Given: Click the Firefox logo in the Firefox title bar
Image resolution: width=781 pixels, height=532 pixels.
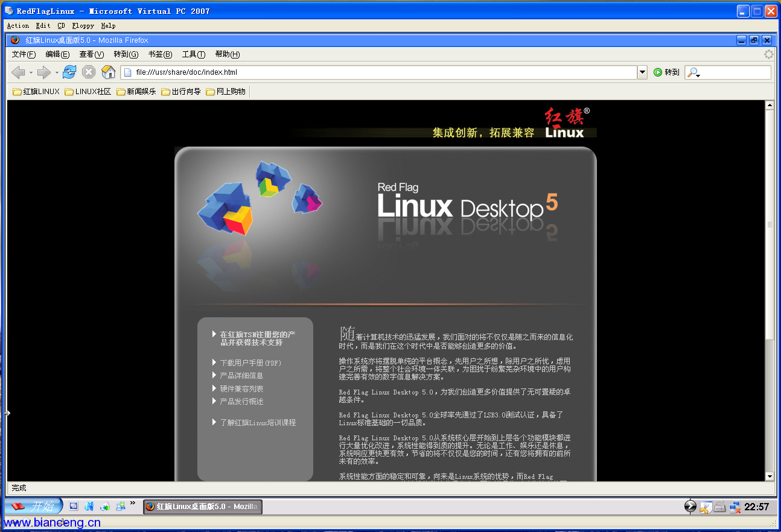Looking at the screenshot, I should pos(15,40).
